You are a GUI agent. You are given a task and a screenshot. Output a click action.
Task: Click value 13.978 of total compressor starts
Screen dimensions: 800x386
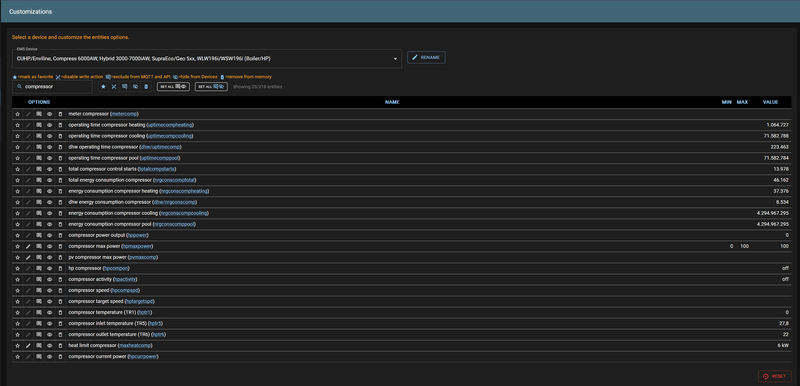coord(781,169)
